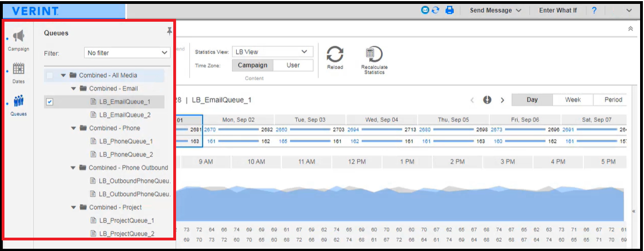Click the 11 AM hour header
Screen dimensions: 644x251
[306, 162]
